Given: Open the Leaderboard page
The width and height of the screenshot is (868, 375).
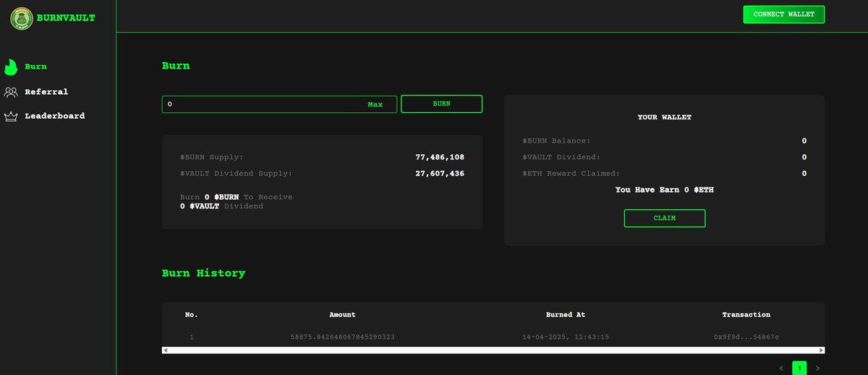Looking at the screenshot, I should 55,116.
